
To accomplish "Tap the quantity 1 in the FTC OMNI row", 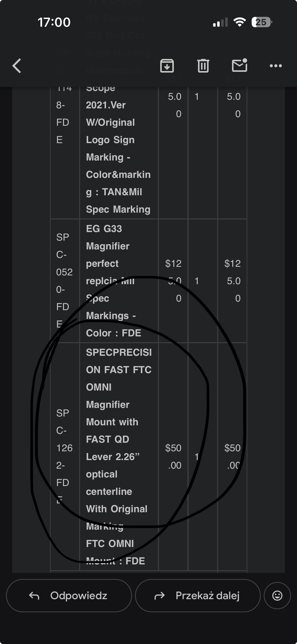I will [x=197, y=457].
